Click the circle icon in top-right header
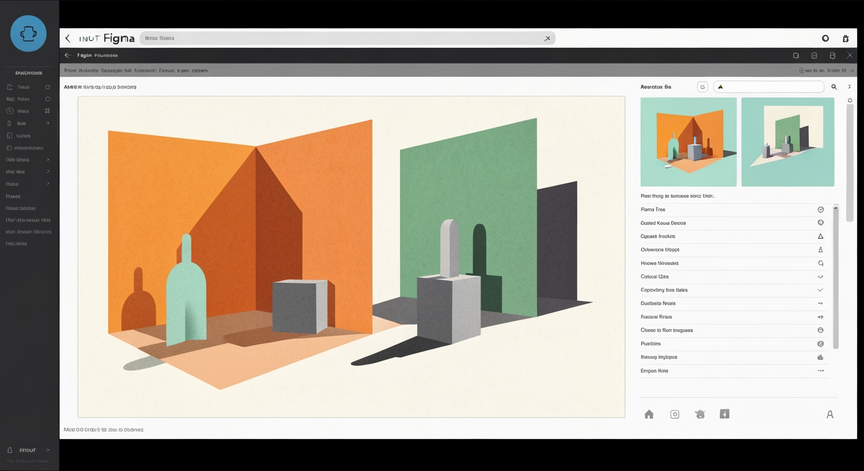 pos(825,38)
